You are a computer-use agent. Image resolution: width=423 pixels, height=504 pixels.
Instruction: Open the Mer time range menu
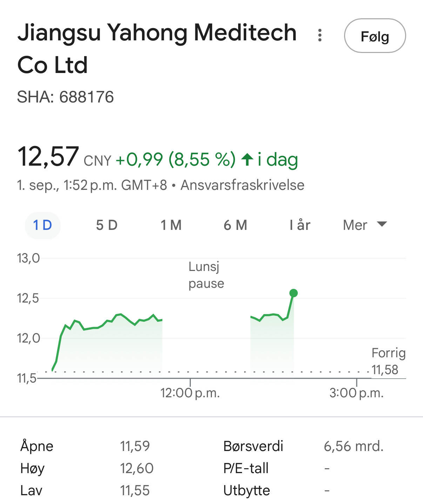pyautogui.click(x=365, y=225)
